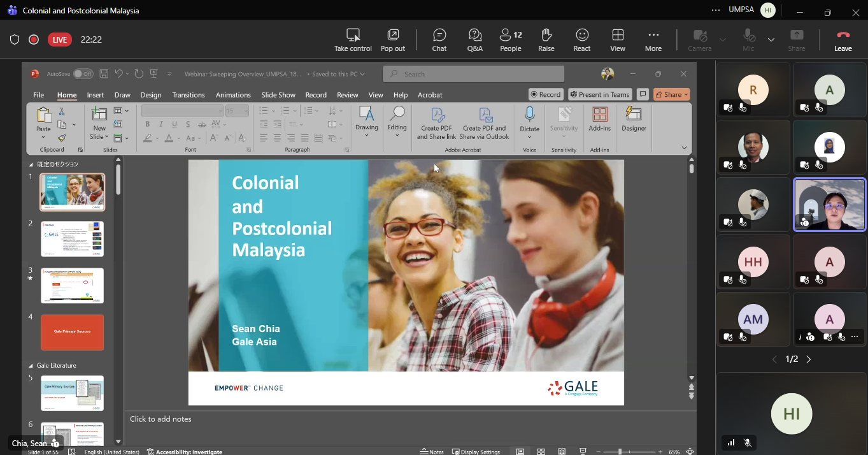This screenshot has height=455, width=868.
Task: Open the Teams Chat panel
Action: [439, 40]
